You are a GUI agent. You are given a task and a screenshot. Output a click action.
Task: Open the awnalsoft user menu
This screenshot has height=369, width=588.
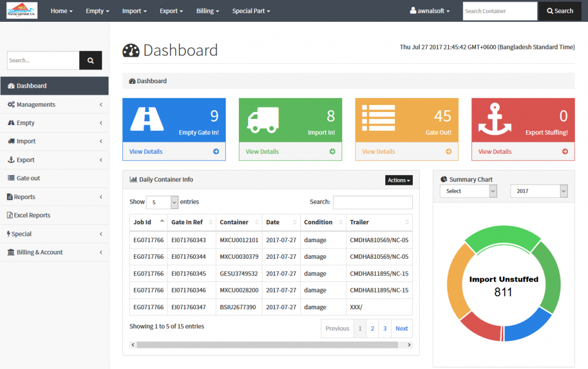coord(430,11)
